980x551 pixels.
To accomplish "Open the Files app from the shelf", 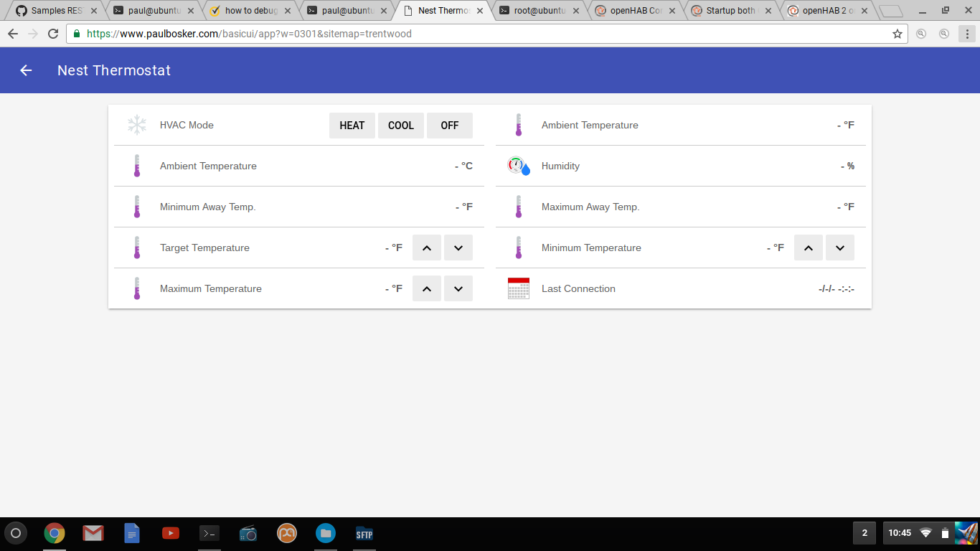I will [326, 533].
